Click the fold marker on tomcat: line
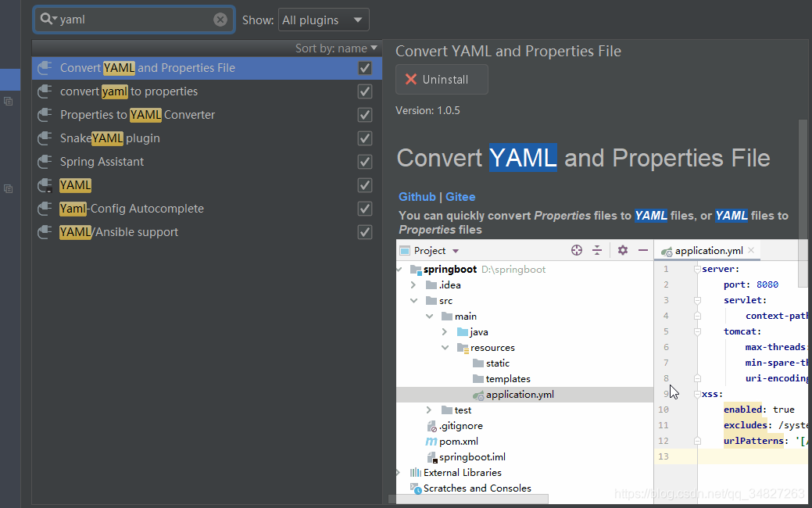 pyautogui.click(x=698, y=331)
